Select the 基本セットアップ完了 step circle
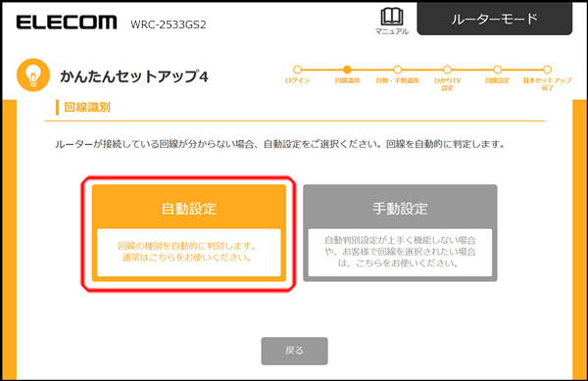The image size is (588, 381). tap(548, 70)
